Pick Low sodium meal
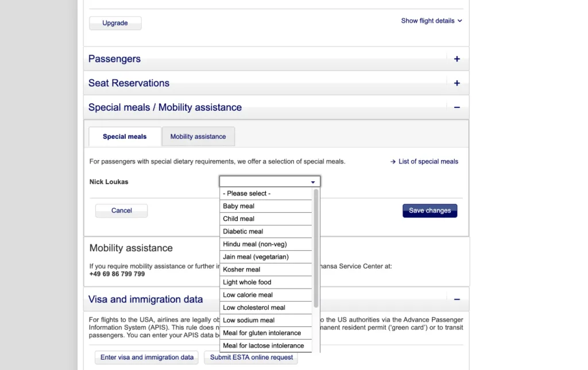Screen dimensions: 588x370 [266, 321]
